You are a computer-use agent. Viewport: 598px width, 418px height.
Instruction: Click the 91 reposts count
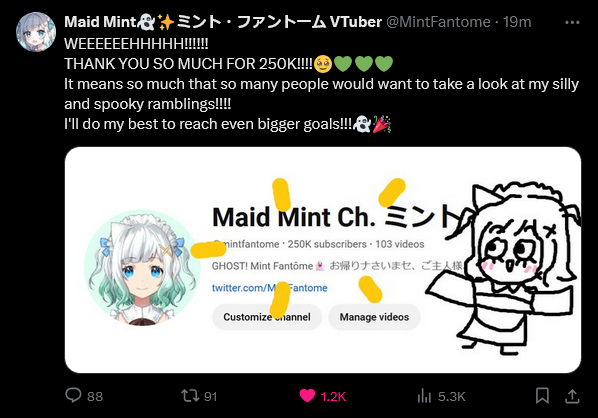[x=211, y=397]
